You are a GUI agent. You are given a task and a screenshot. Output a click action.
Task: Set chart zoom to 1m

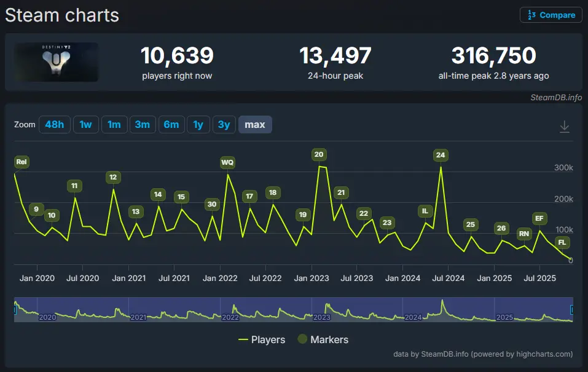[x=114, y=125]
